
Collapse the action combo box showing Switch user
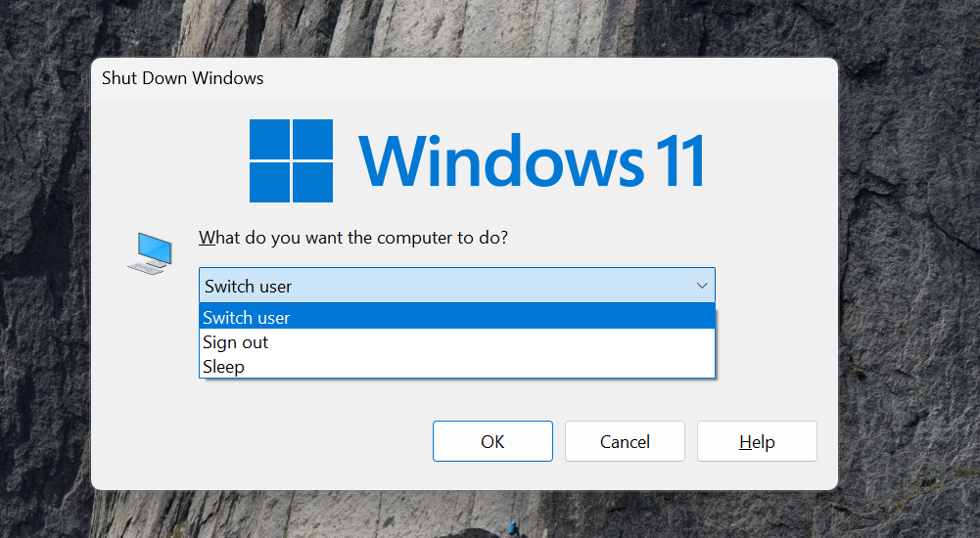pos(457,286)
